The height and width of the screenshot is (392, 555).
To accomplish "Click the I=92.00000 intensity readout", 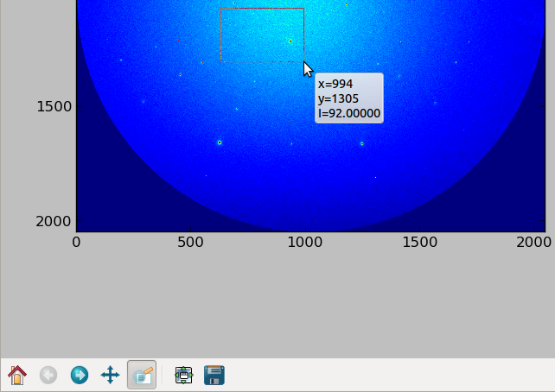I will tap(349, 113).
